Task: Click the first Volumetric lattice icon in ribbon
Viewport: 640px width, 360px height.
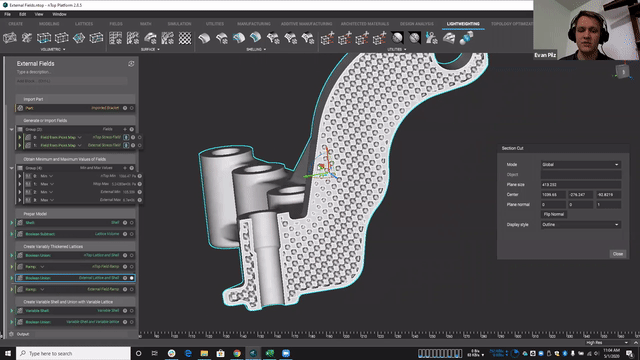Action: (x=10, y=38)
